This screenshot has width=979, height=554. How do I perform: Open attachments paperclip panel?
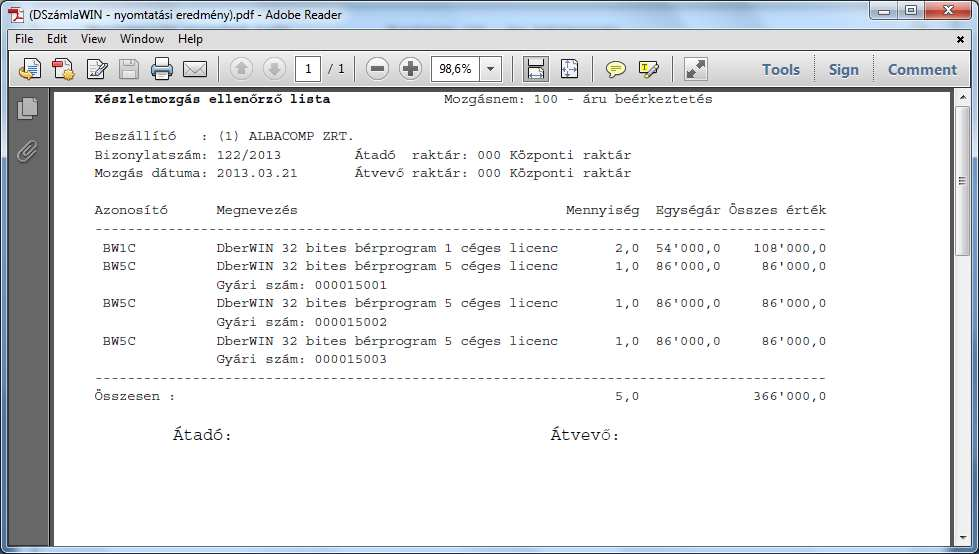tap(27, 151)
